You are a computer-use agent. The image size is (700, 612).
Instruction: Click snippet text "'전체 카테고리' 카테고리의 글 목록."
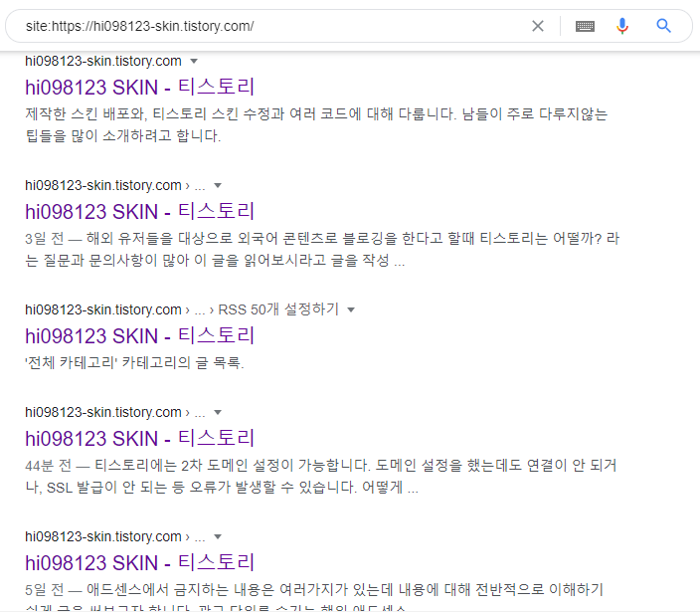pos(134,362)
